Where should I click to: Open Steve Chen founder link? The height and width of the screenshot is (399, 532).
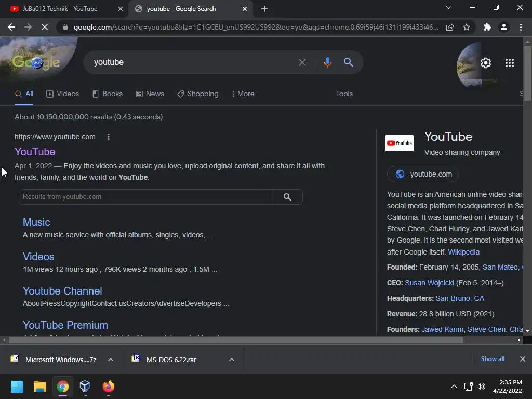click(486, 329)
